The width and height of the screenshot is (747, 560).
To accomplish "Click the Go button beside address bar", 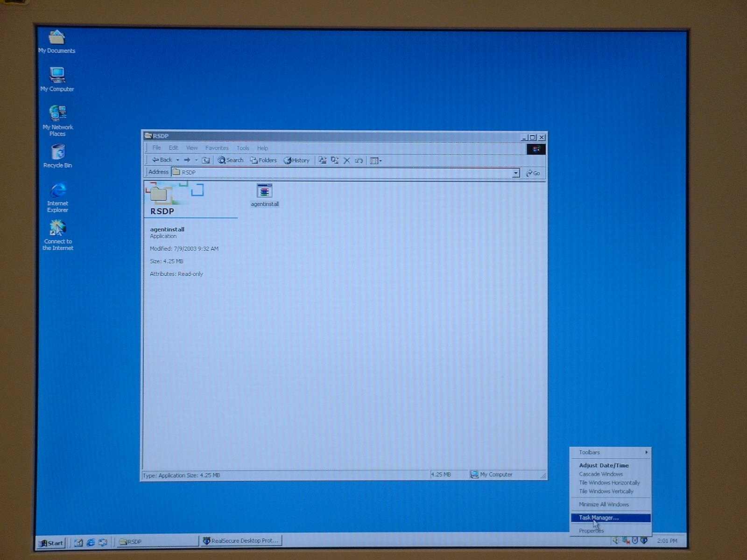I will [x=533, y=173].
